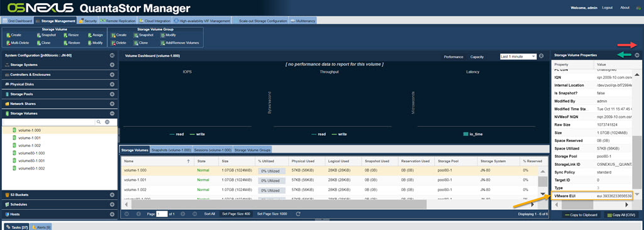
Task: Click Set Page Size 1000
Action: pyautogui.click(x=272, y=214)
